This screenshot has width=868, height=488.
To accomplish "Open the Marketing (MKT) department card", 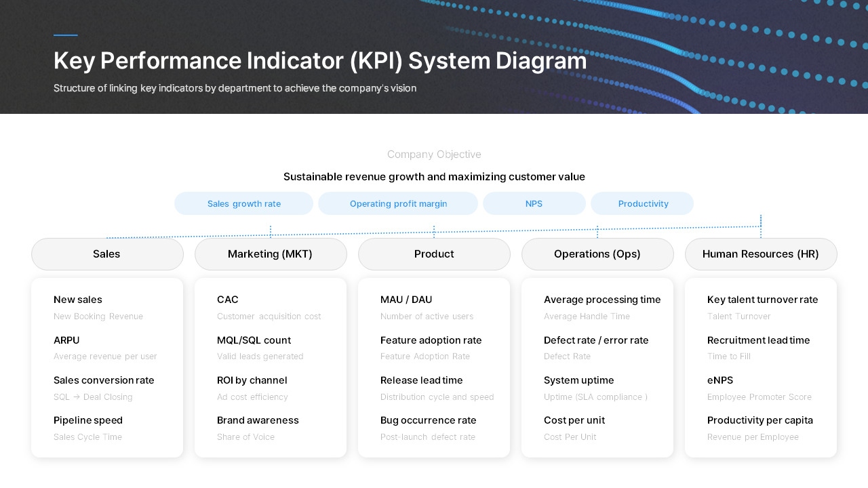I will pos(271,253).
